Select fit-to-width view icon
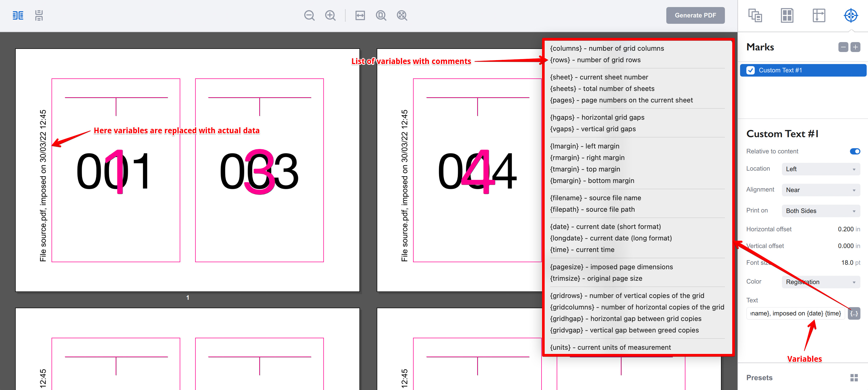The width and height of the screenshot is (868, 390). pyautogui.click(x=360, y=15)
